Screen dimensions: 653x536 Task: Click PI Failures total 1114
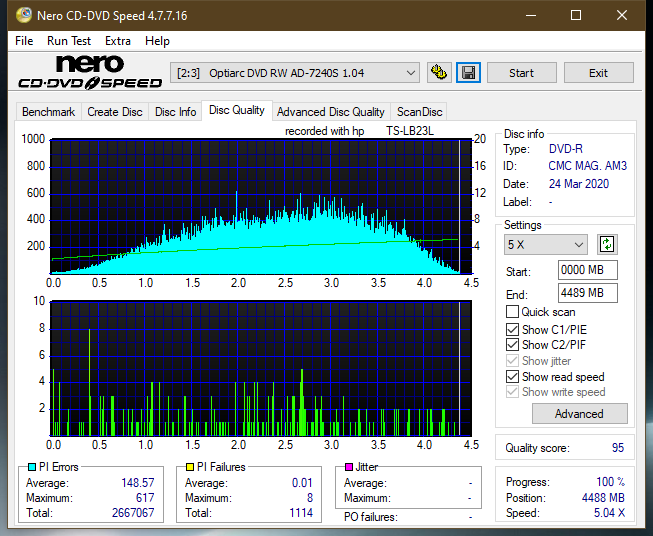pyautogui.click(x=301, y=512)
